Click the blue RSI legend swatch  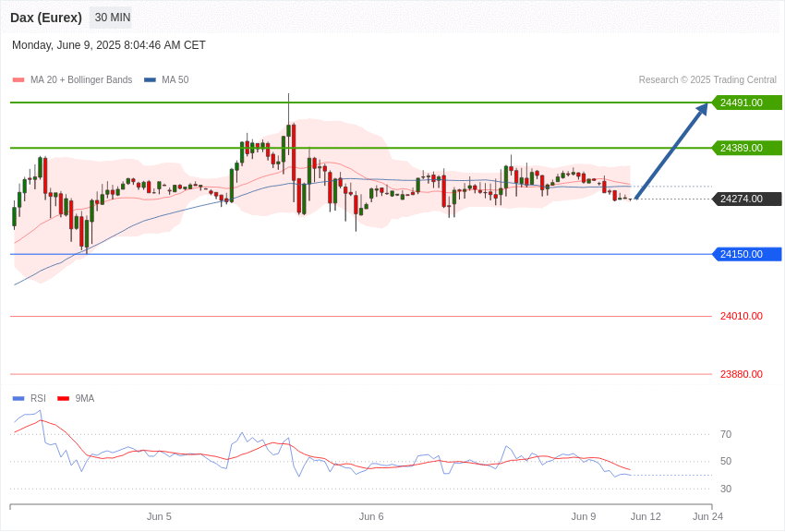[x=18, y=398]
